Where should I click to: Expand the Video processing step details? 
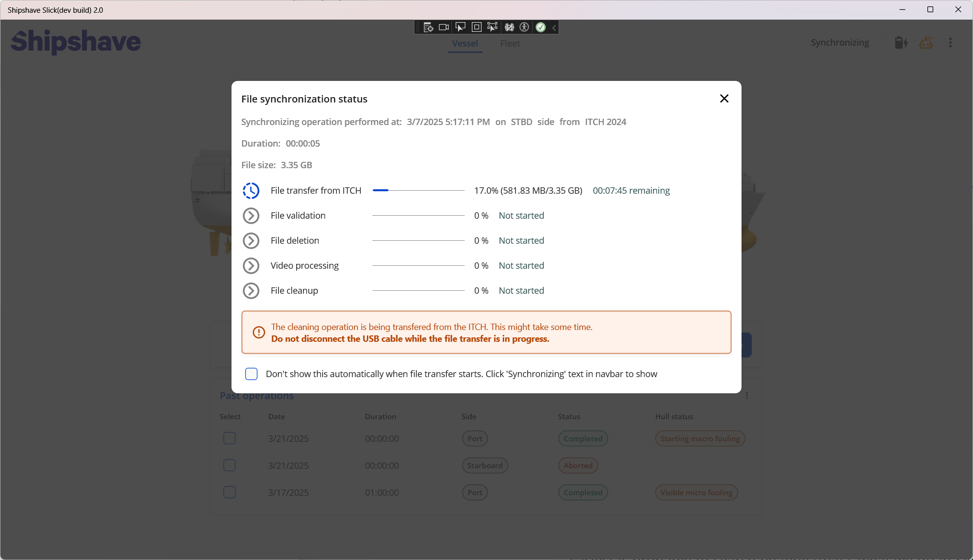click(251, 265)
